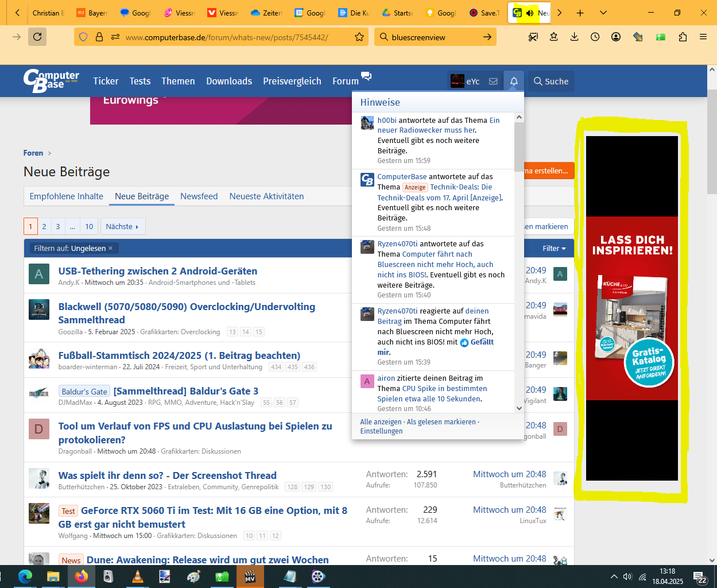
Task: Open the Ticker menu
Action: 106,81
